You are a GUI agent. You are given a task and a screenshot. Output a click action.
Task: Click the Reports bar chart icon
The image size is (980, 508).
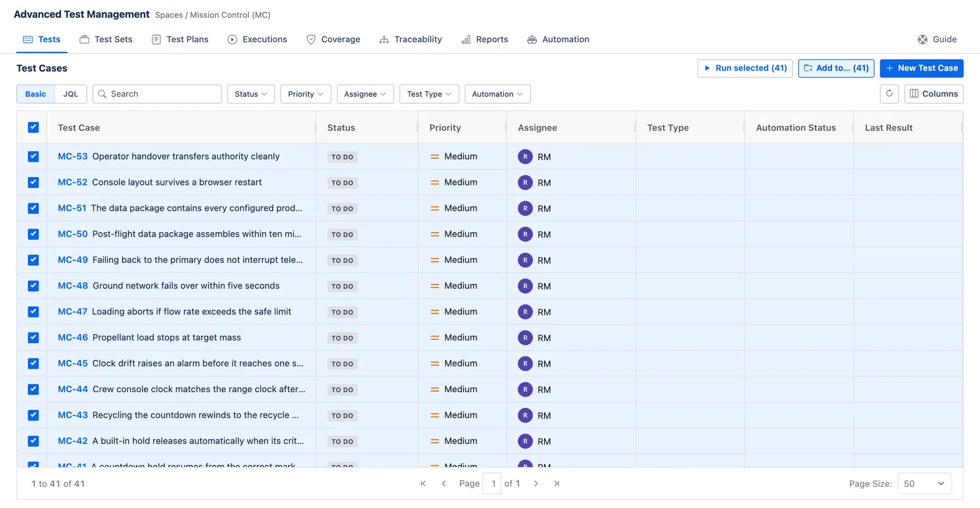[466, 40]
